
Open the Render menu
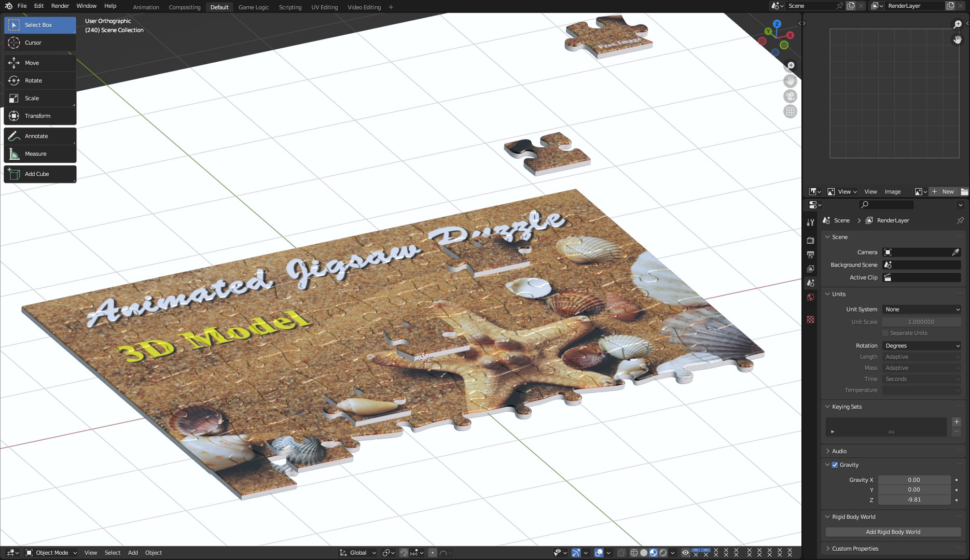pos(60,6)
